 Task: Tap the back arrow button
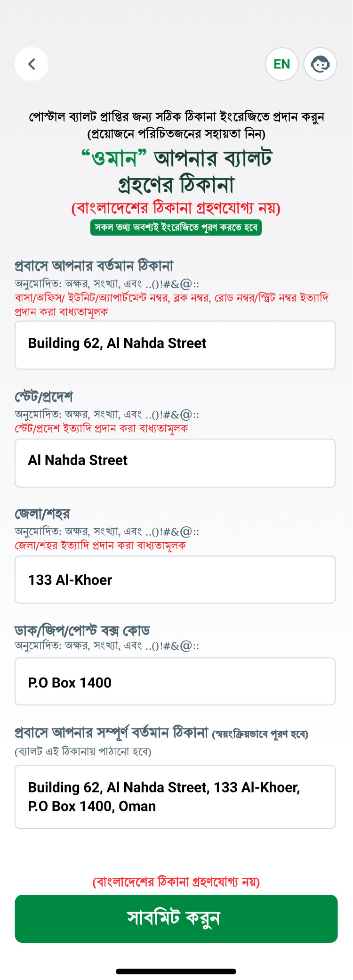point(32,64)
